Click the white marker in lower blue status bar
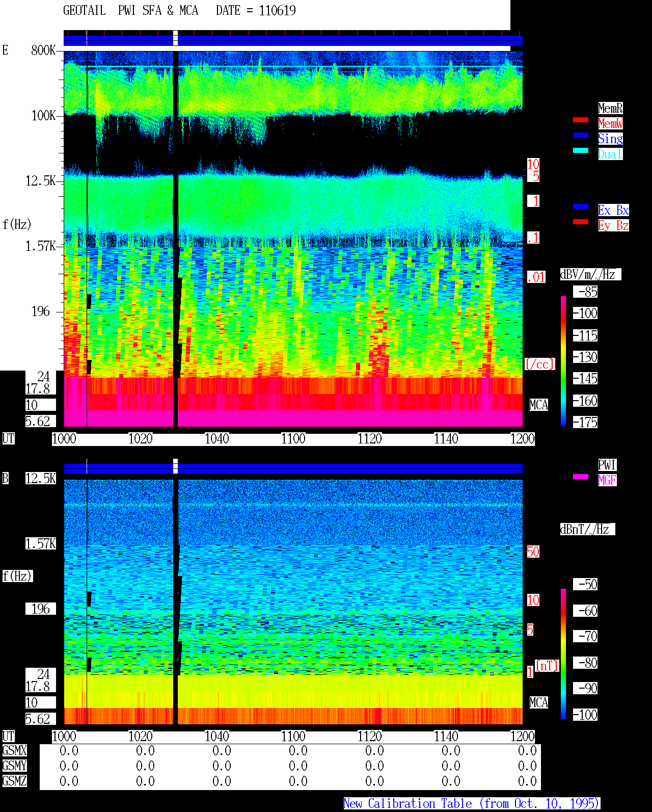The height and width of the screenshot is (812, 652). pos(176,466)
